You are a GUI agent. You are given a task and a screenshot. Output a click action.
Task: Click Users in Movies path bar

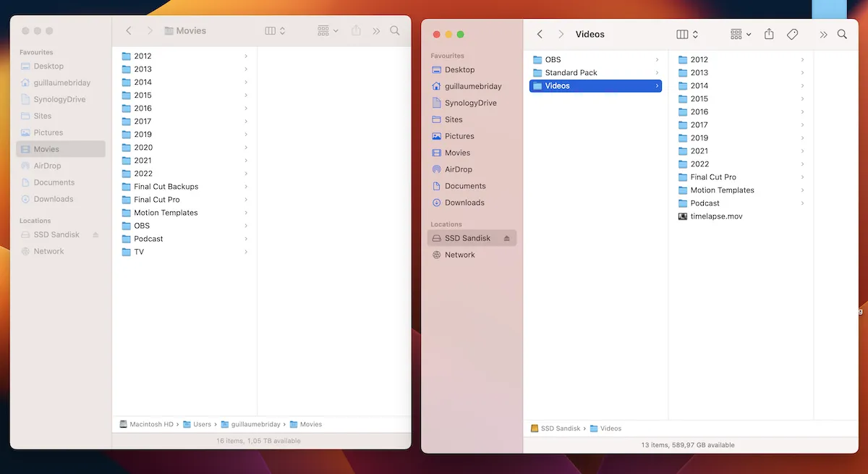(197, 424)
